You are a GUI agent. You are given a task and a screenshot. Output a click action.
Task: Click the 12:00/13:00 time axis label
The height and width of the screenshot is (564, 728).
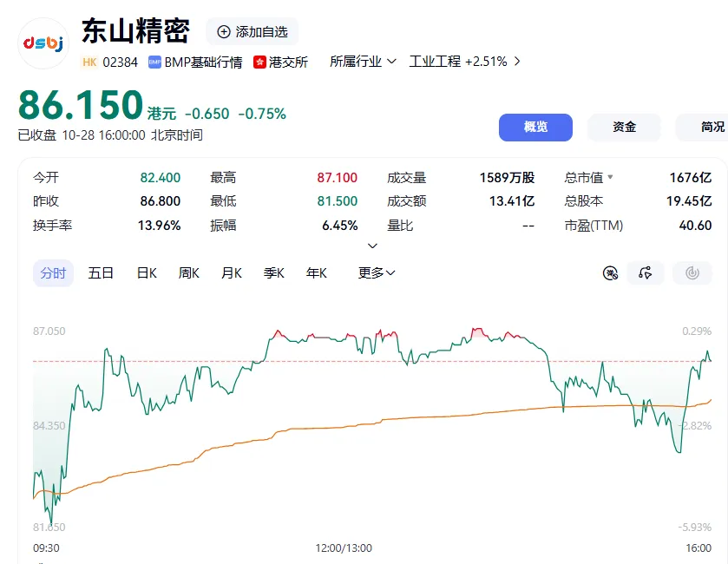[344, 548]
